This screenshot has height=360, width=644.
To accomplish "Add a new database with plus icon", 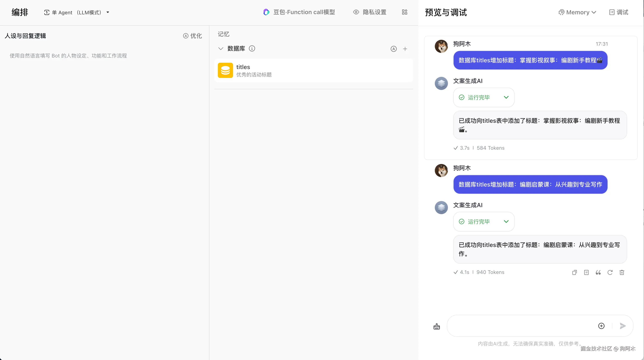I will (x=405, y=49).
